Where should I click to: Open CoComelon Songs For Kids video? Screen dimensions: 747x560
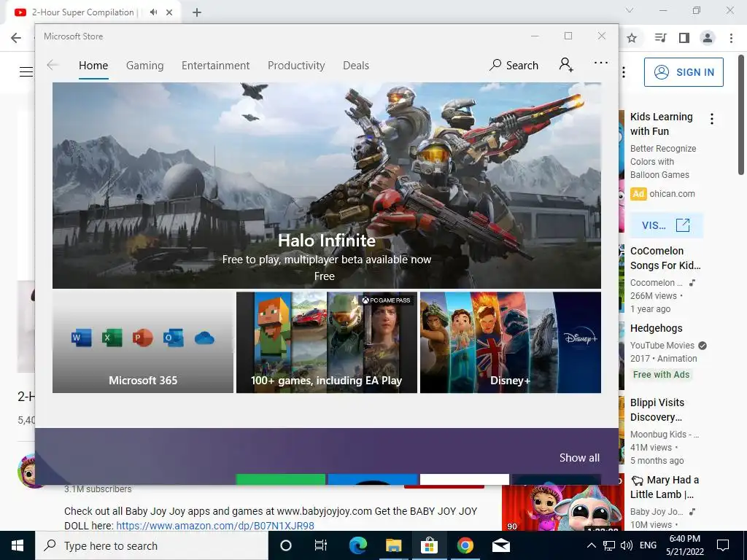(665, 258)
